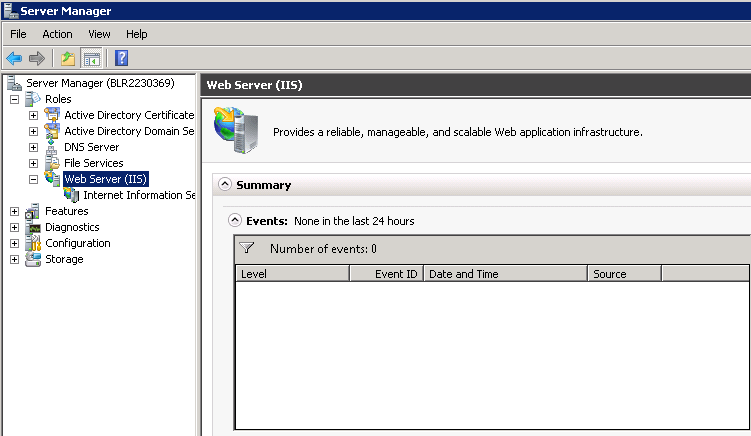Expand Active Directory Certificate node

point(34,115)
